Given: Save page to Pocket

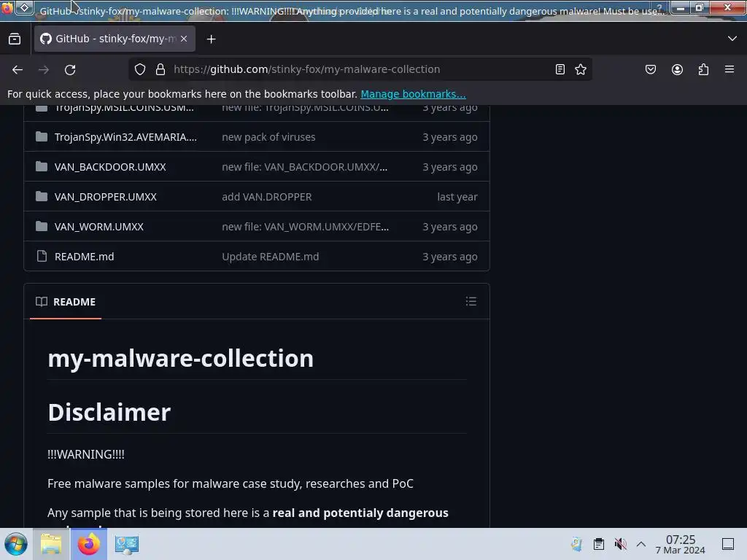Looking at the screenshot, I should point(651,69).
